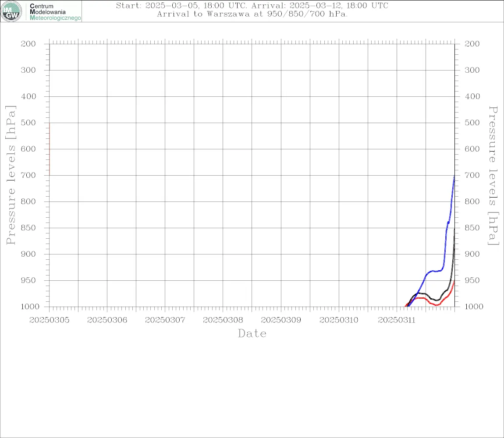Click the Start and Arrival date title line
The image size is (504, 438).
(x=252, y=6)
